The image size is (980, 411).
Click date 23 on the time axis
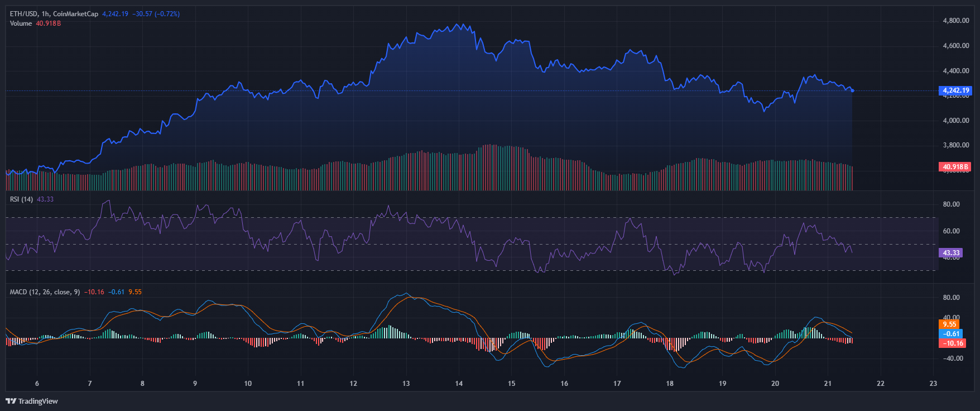point(933,384)
